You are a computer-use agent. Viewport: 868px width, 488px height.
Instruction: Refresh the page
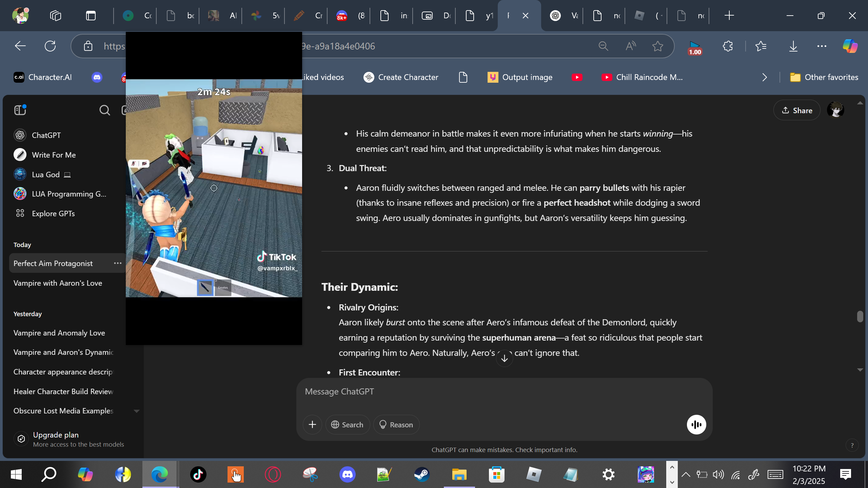coord(50,46)
